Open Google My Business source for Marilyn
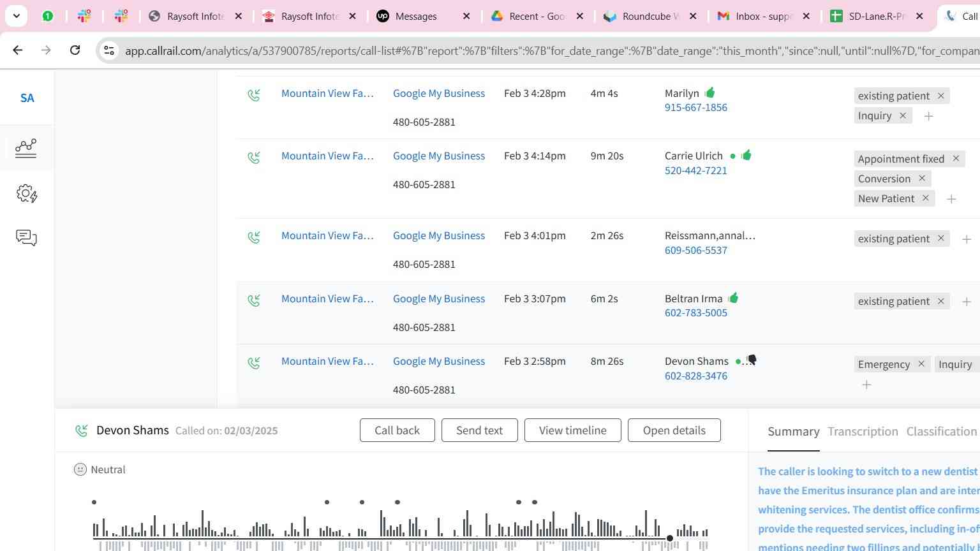The width and height of the screenshot is (980, 551). [x=439, y=94]
